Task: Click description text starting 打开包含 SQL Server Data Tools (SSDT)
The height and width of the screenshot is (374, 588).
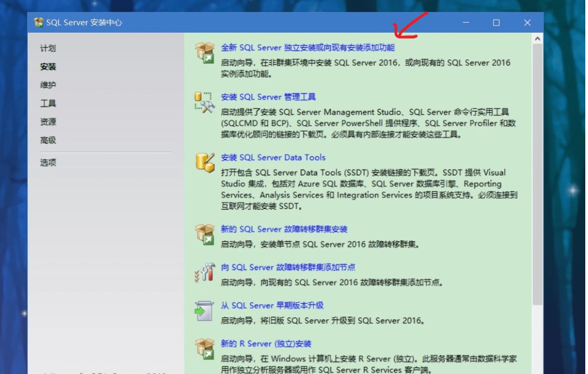Action: [x=369, y=189]
